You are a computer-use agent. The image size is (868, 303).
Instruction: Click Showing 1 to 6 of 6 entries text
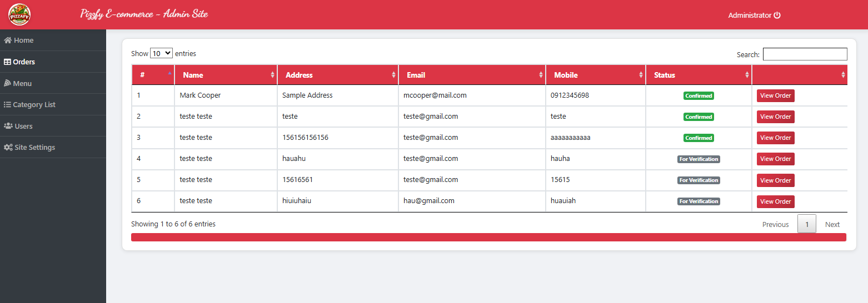pos(173,224)
